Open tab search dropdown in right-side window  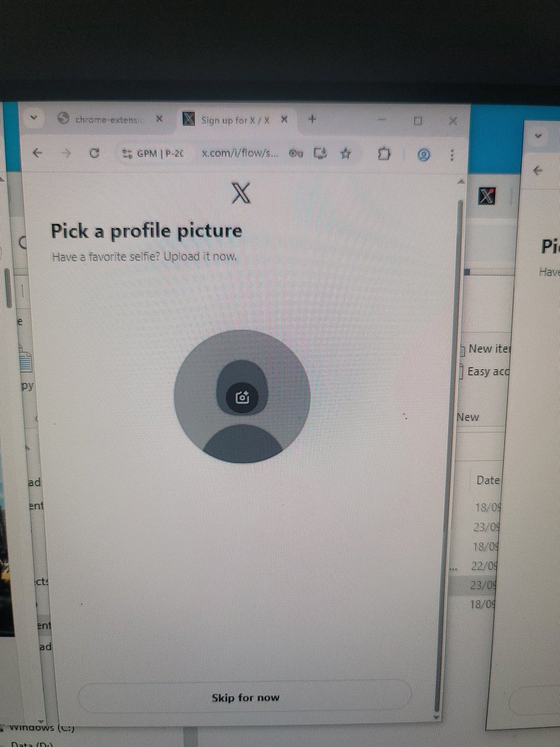pos(538,136)
